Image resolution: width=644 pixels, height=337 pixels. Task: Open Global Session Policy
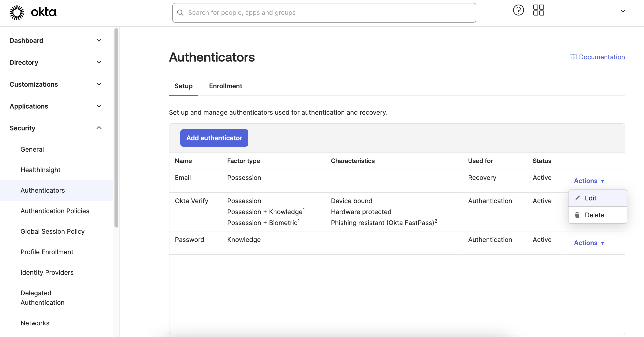click(52, 231)
